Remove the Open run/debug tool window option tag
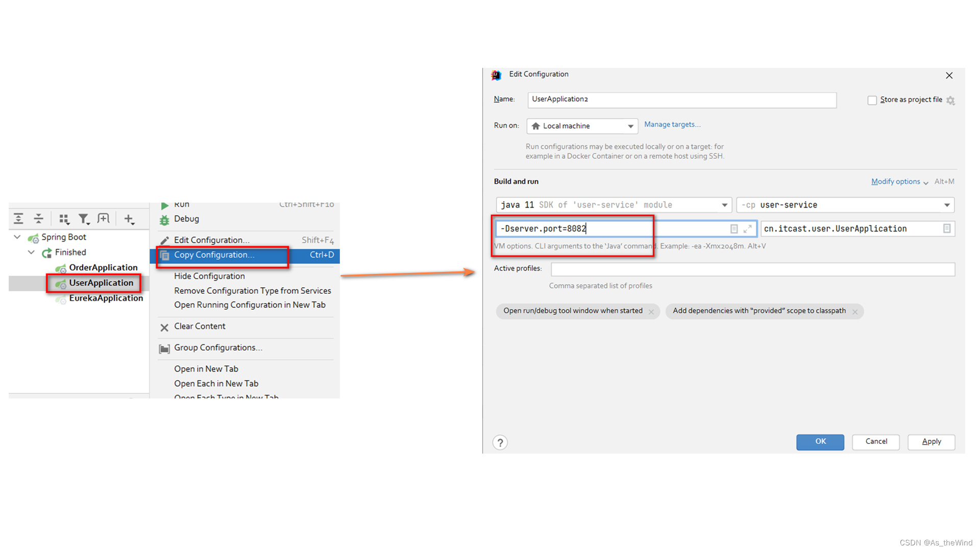 click(x=651, y=312)
